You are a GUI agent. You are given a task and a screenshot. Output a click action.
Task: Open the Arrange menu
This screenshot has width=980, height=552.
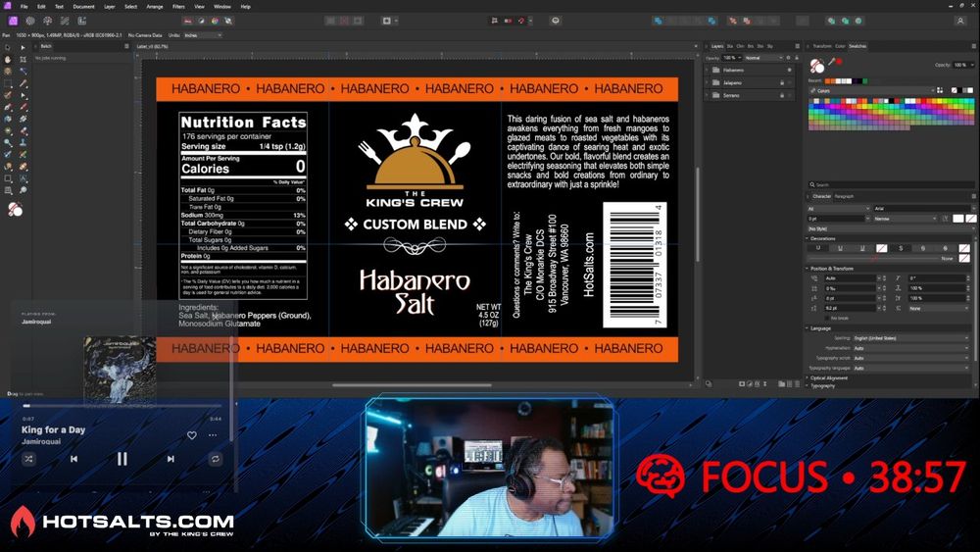point(155,6)
